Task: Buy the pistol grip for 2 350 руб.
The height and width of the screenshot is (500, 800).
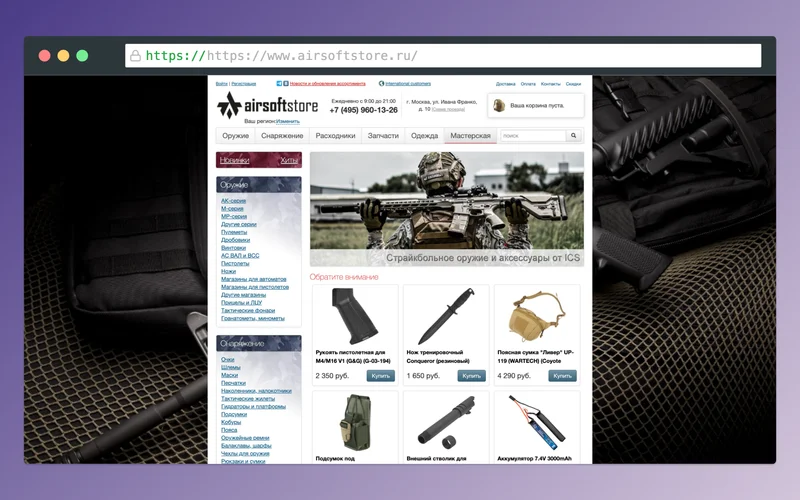Action: [x=381, y=376]
